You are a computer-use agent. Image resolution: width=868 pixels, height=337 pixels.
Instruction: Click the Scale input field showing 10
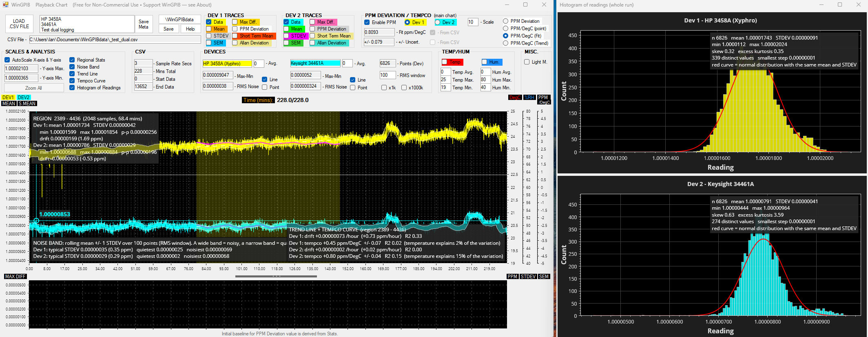pos(473,22)
